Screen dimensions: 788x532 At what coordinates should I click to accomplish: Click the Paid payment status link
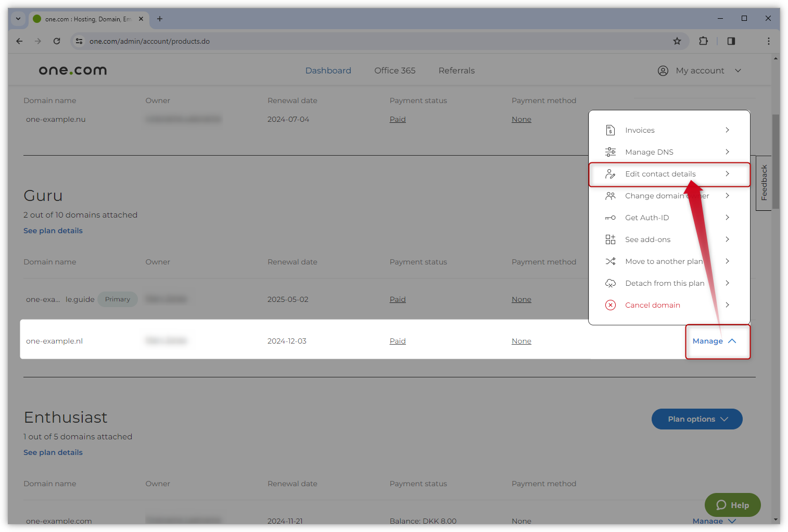[x=397, y=341]
